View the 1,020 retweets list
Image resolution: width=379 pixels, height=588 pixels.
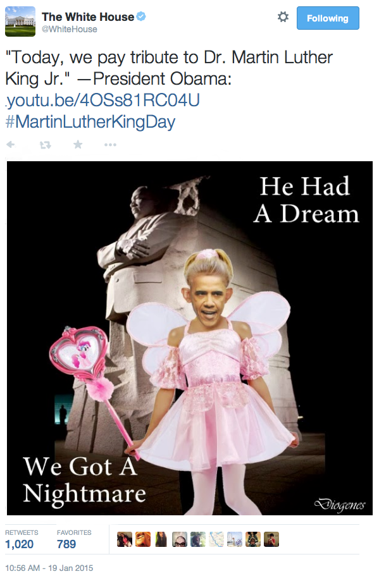[x=22, y=539]
